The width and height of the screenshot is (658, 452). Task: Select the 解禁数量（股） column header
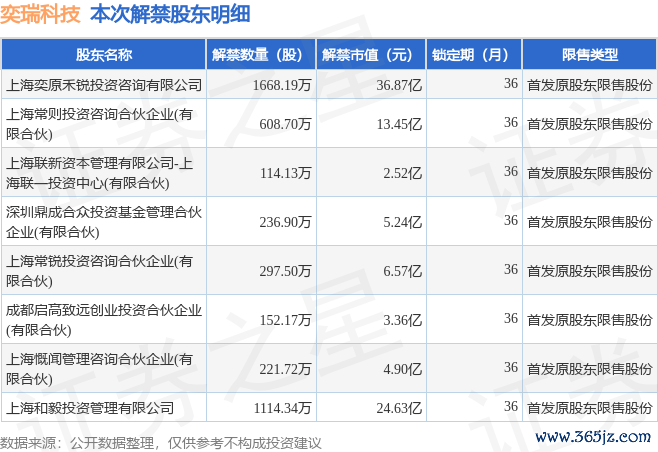click(261, 55)
